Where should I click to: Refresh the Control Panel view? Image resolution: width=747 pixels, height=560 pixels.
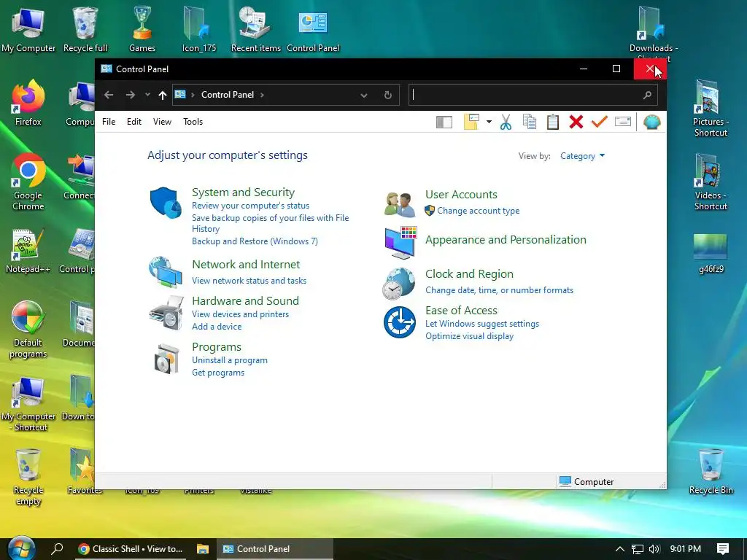[x=388, y=96]
